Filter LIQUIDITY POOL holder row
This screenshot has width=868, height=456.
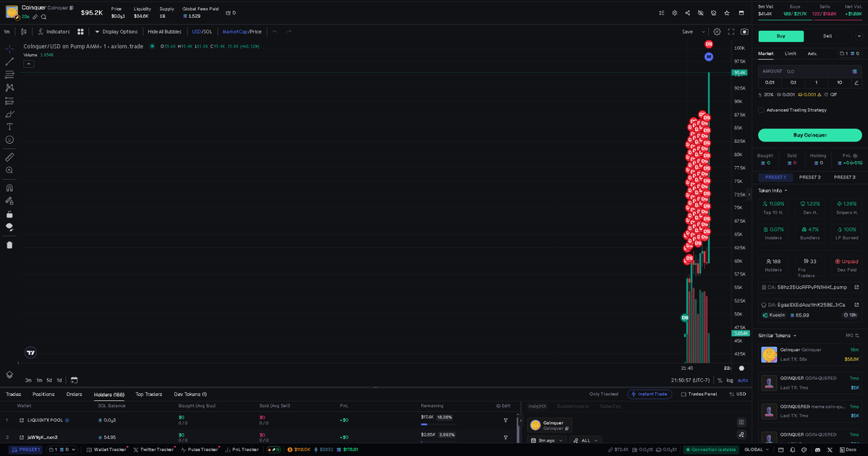(x=506, y=420)
